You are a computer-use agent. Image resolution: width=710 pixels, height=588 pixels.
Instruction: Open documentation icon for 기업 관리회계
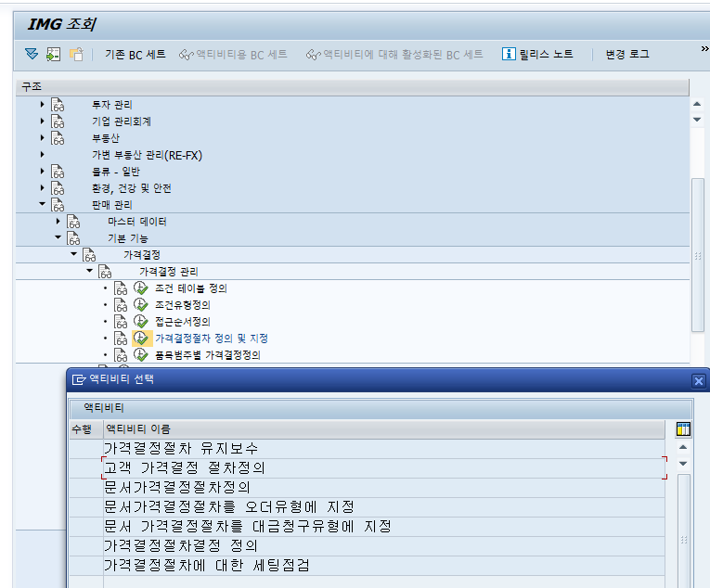coord(58,121)
